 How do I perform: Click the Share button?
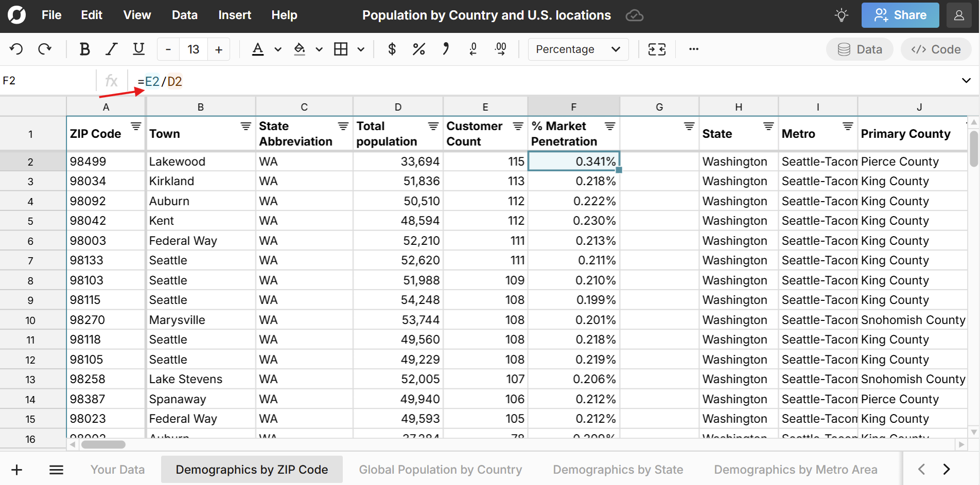pos(900,15)
